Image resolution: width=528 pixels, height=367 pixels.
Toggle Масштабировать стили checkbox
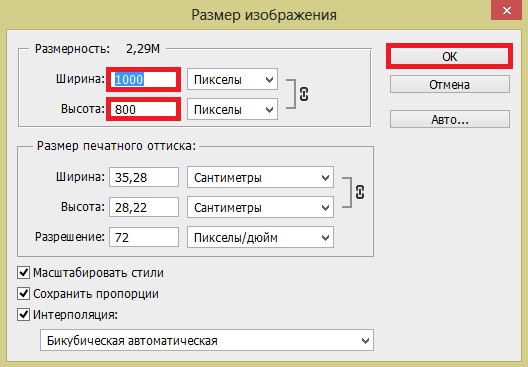(x=23, y=272)
